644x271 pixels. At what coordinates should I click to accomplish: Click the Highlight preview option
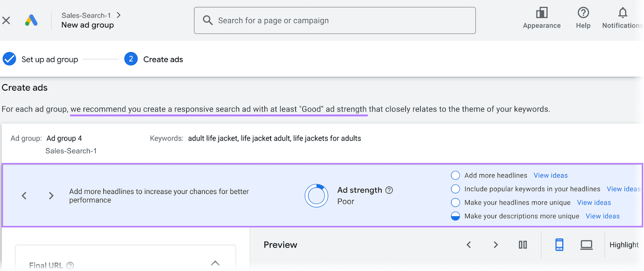(x=624, y=245)
